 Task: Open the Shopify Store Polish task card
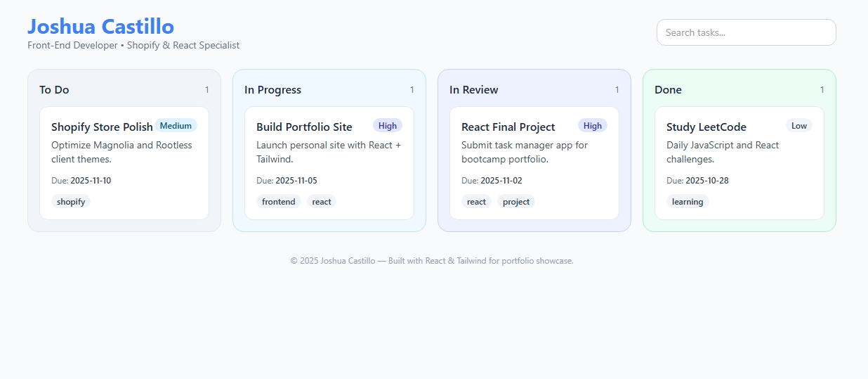[x=124, y=163]
